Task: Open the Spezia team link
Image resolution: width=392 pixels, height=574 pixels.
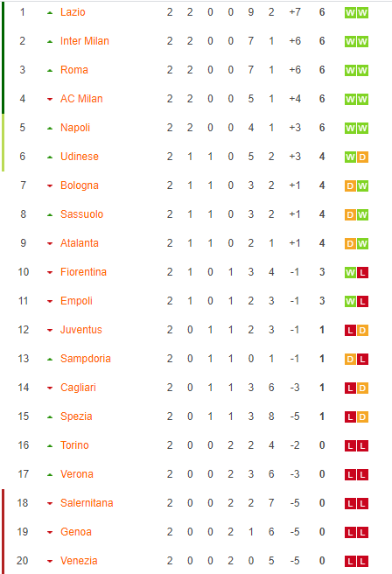Action: 76,416
